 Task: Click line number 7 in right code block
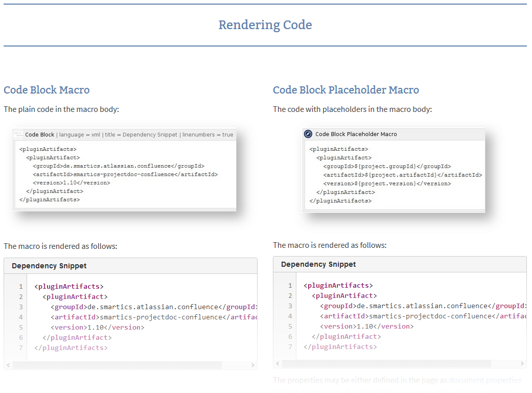(x=290, y=347)
